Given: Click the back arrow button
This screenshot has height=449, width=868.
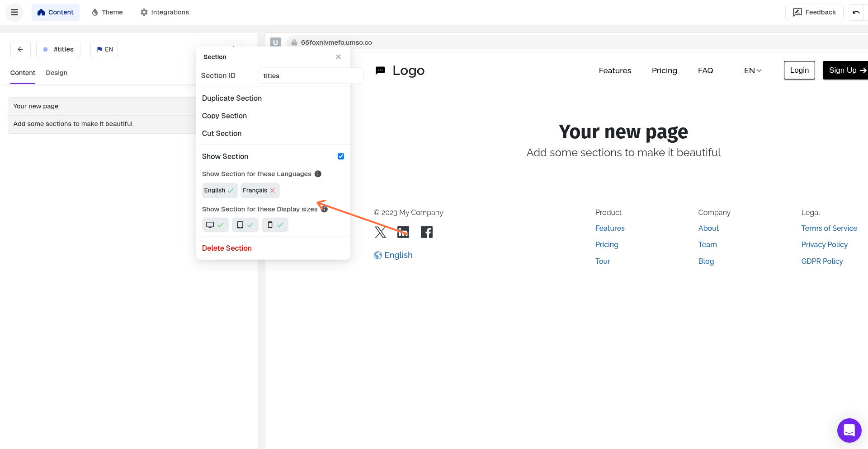Looking at the screenshot, I should tap(20, 49).
